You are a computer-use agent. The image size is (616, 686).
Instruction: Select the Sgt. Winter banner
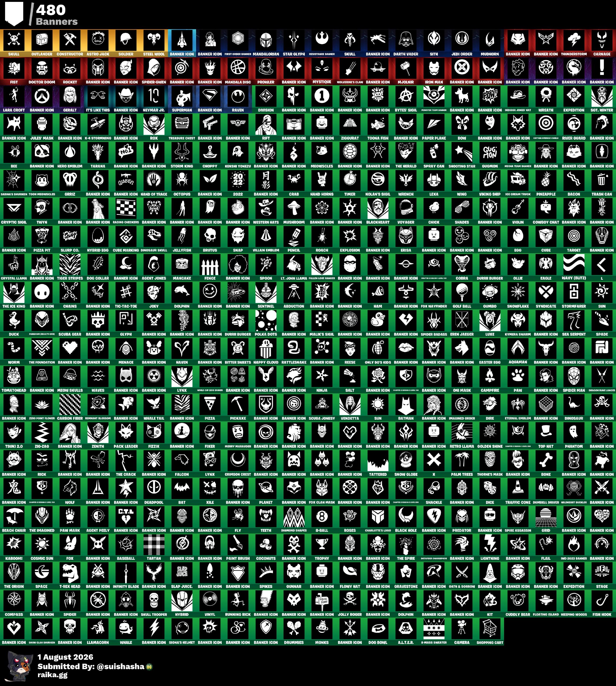coord(602,99)
